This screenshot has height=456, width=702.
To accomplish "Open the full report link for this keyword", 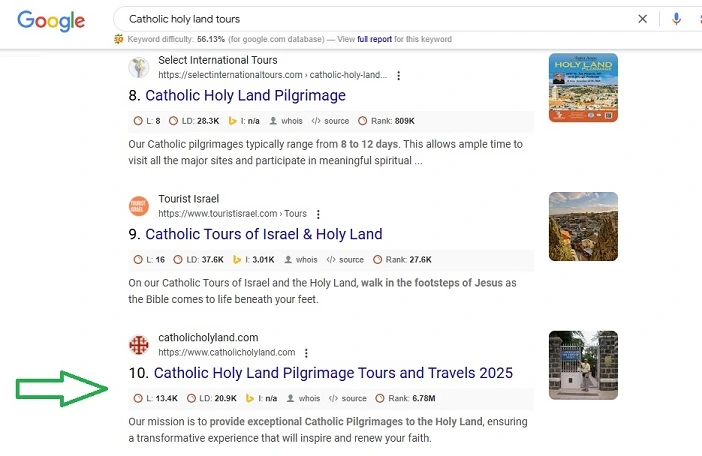I will pyautogui.click(x=374, y=39).
